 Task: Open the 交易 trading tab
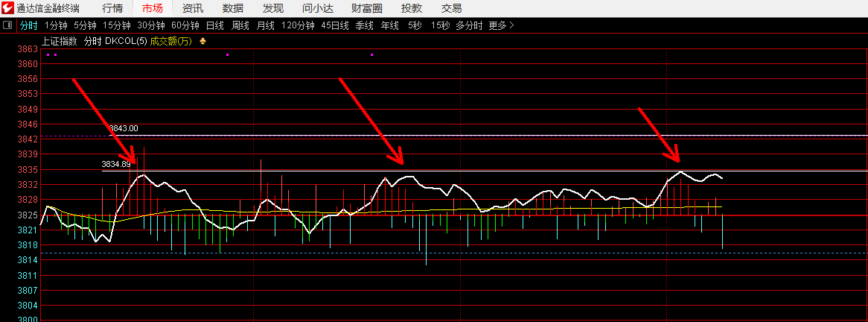point(452,8)
